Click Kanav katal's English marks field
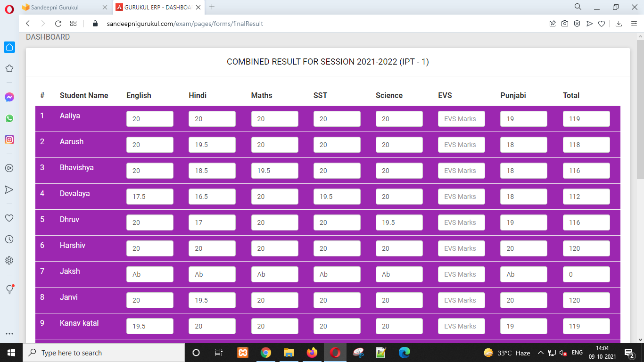 point(150,326)
